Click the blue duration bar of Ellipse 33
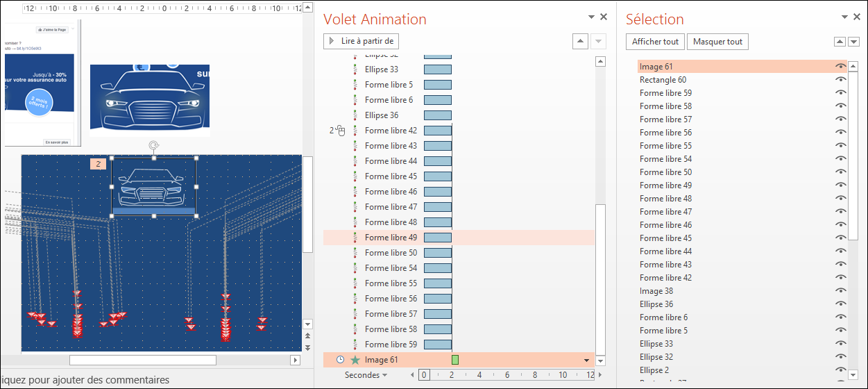Image resolution: width=868 pixels, height=389 pixels. click(438, 69)
